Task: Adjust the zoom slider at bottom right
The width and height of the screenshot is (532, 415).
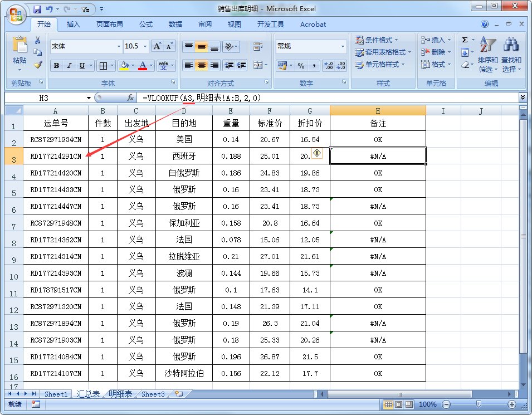Action: click(479, 404)
